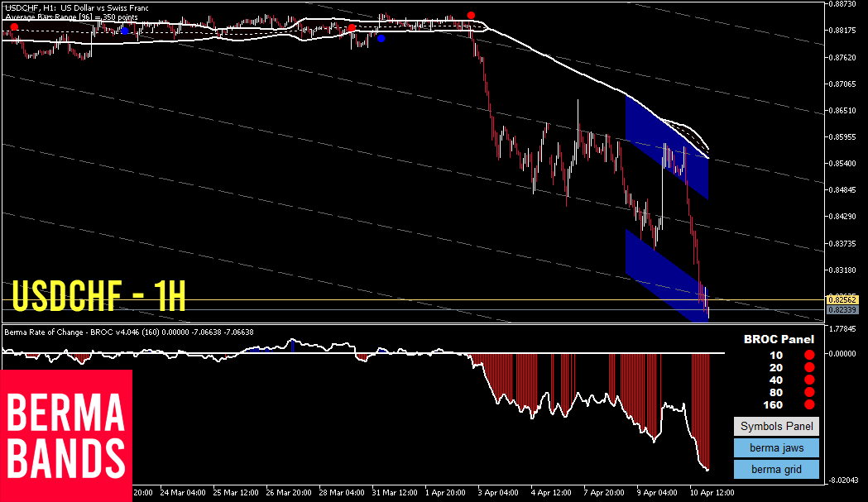This screenshot has width=868, height=502.
Task: Click the 0.85400 price scale label
Action: coord(842,163)
